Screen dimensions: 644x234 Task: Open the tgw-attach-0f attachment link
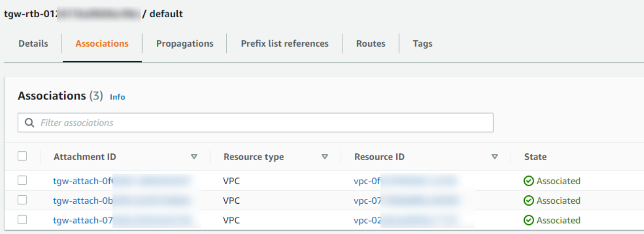tap(84, 181)
